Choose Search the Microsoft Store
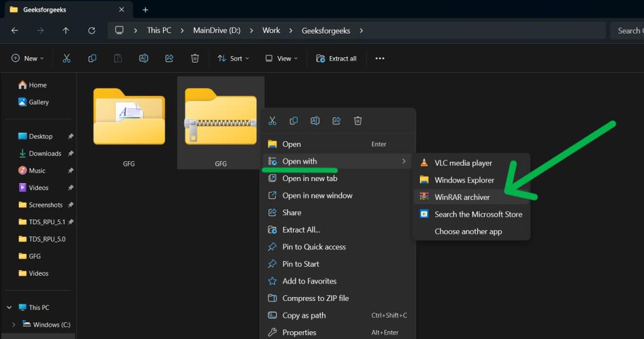This screenshot has width=644, height=339. click(471, 215)
